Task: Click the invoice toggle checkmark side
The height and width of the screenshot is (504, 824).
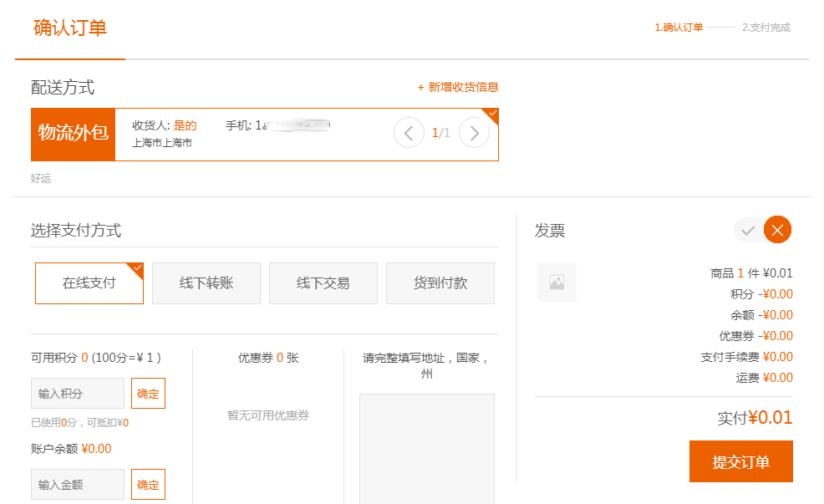Action: pos(749,230)
